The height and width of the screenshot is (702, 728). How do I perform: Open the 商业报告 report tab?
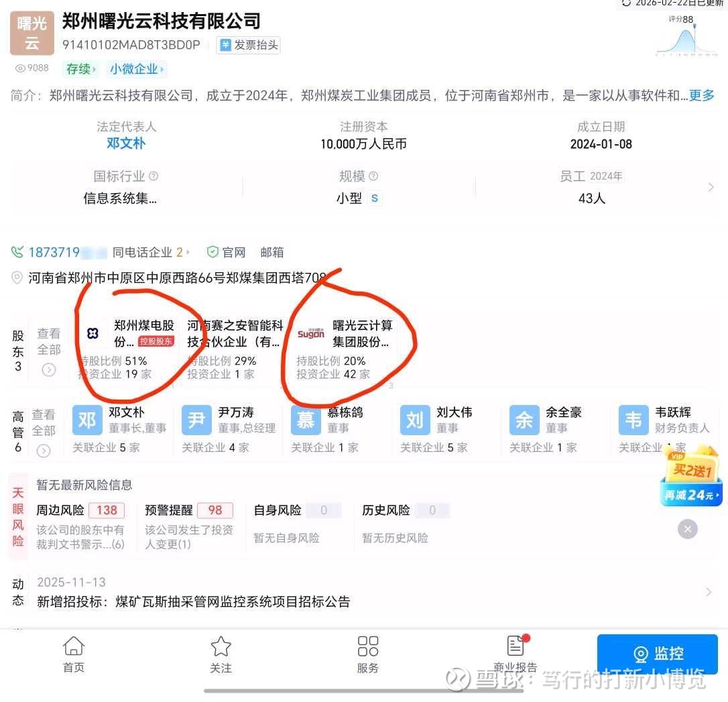pyautogui.click(x=515, y=654)
